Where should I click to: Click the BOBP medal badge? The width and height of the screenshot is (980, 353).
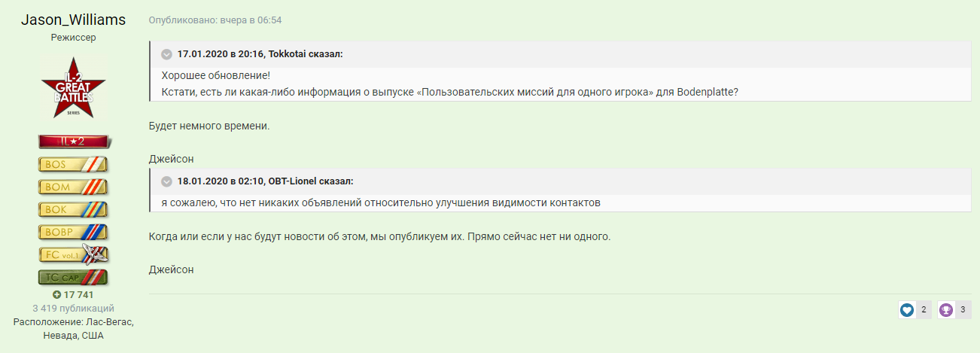pyautogui.click(x=73, y=232)
